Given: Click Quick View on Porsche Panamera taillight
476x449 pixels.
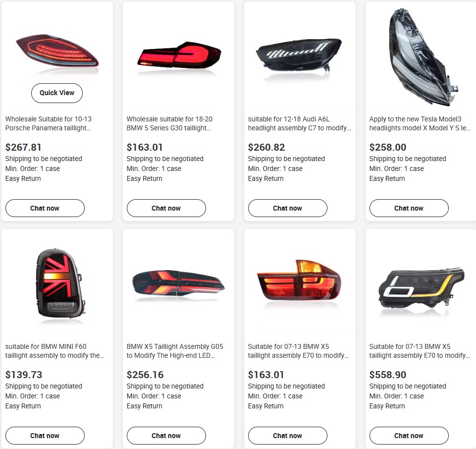Looking at the screenshot, I should [x=57, y=93].
